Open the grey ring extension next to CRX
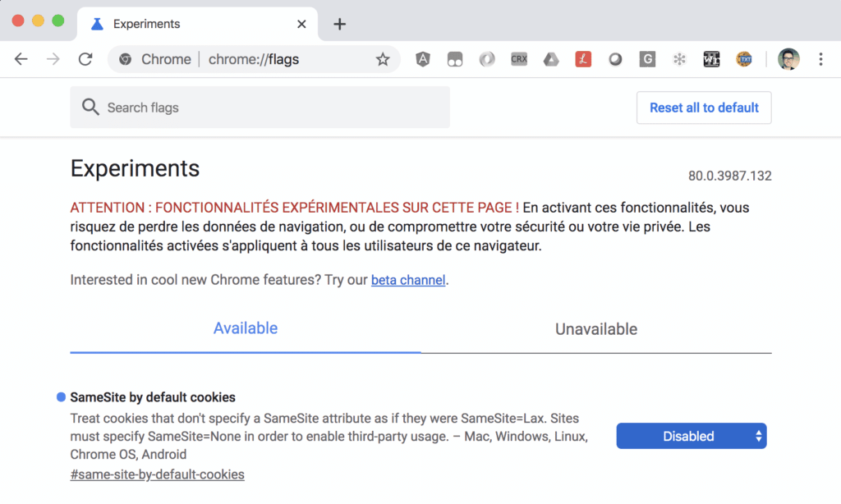This screenshot has width=841, height=504. pyautogui.click(x=487, y=59)
